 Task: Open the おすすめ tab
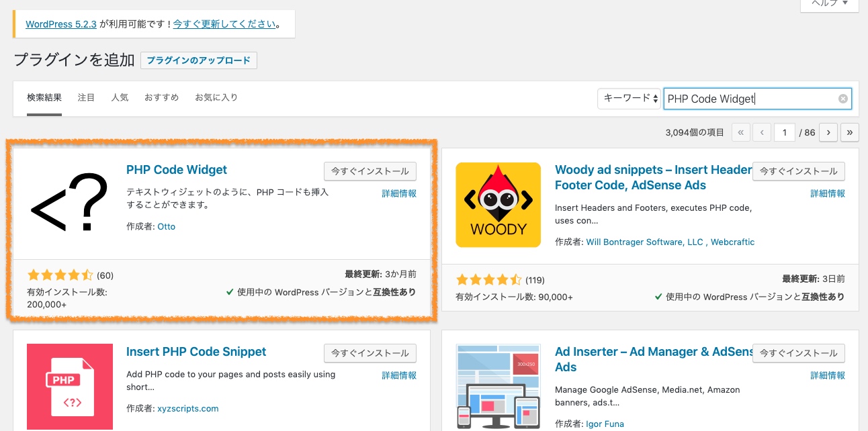click(x=161, y=97)
